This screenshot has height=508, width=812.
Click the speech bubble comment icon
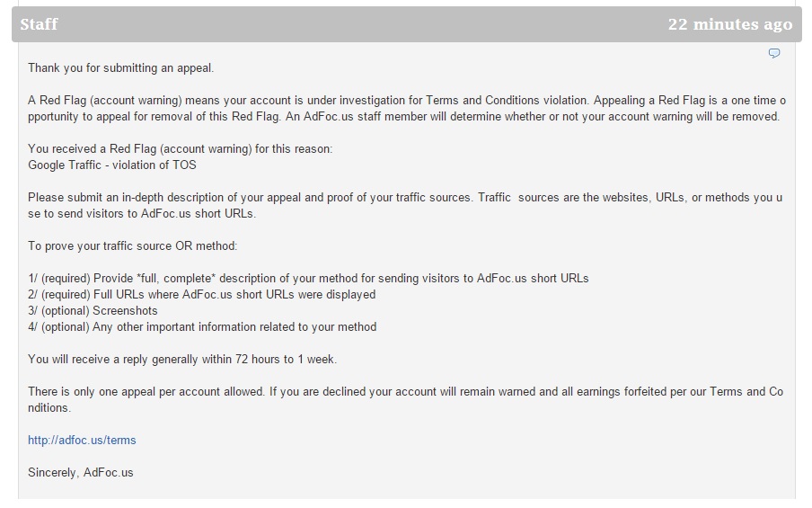click(x=774, y=54)
